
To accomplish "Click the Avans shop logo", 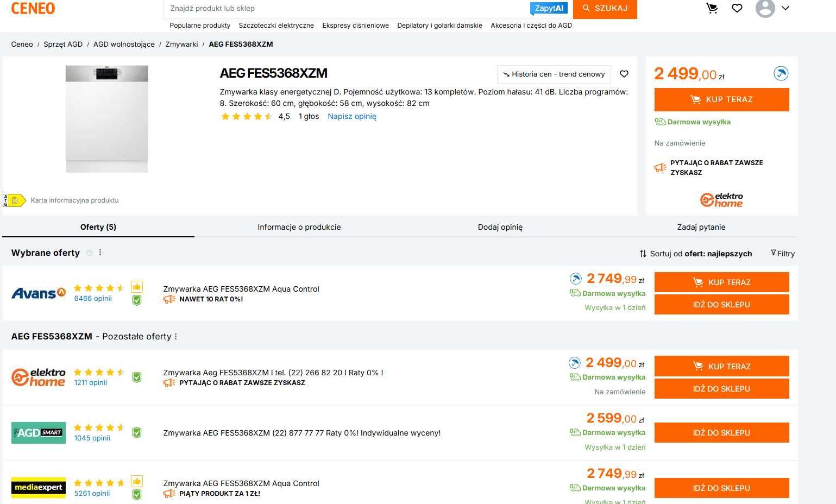I will pyautogui.click(x=39, y=293).
